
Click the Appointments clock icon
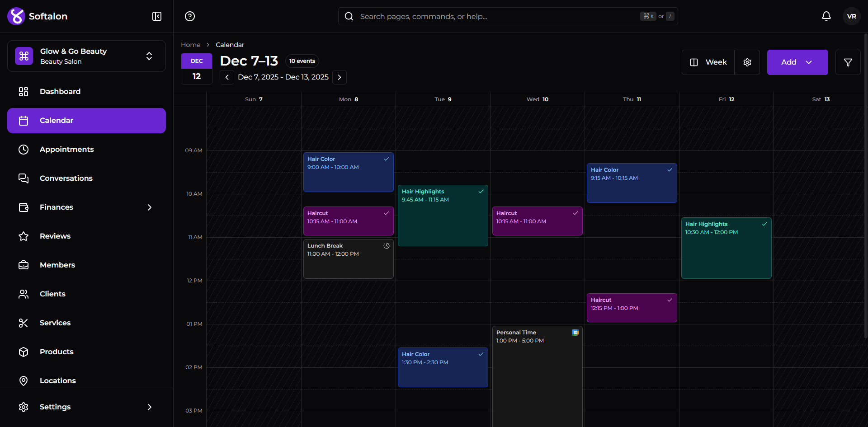coord(24,150)
